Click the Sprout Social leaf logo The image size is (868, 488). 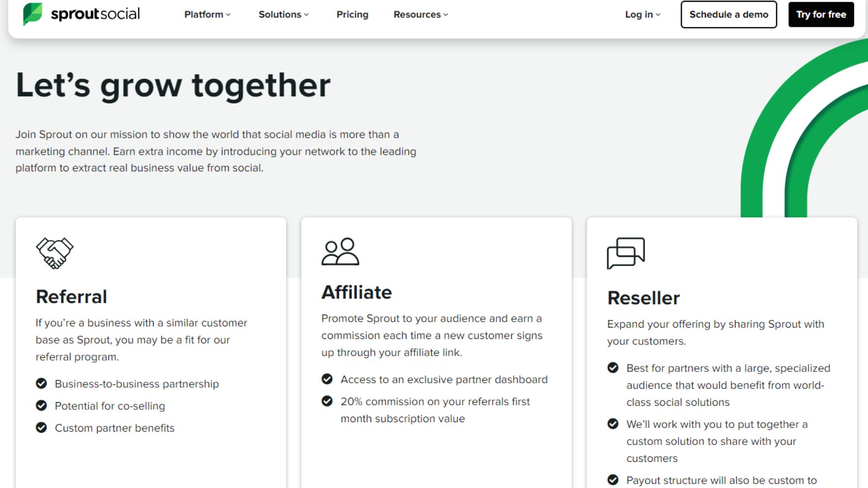point(33,14)
